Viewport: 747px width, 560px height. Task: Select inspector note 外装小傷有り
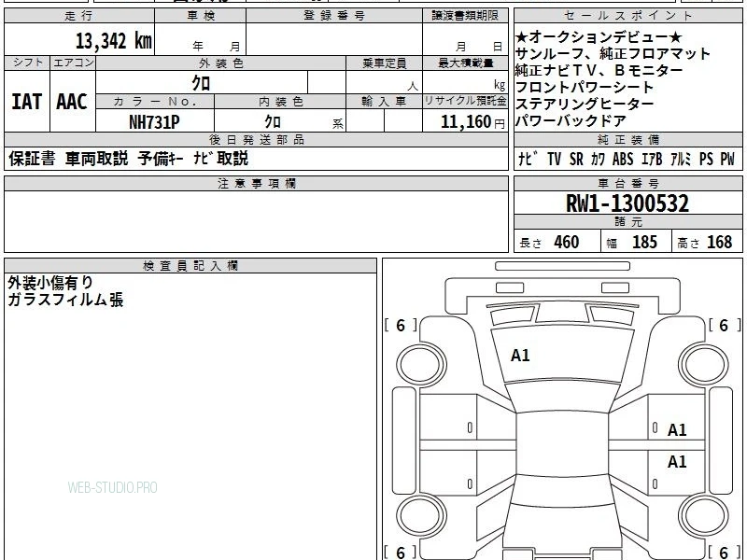pos(50,283)
